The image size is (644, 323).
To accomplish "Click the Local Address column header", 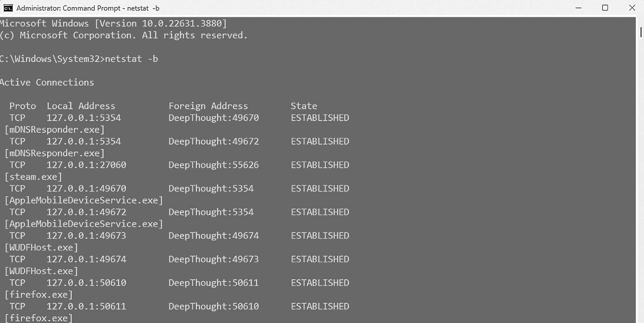I will click(x=81, y=106).
